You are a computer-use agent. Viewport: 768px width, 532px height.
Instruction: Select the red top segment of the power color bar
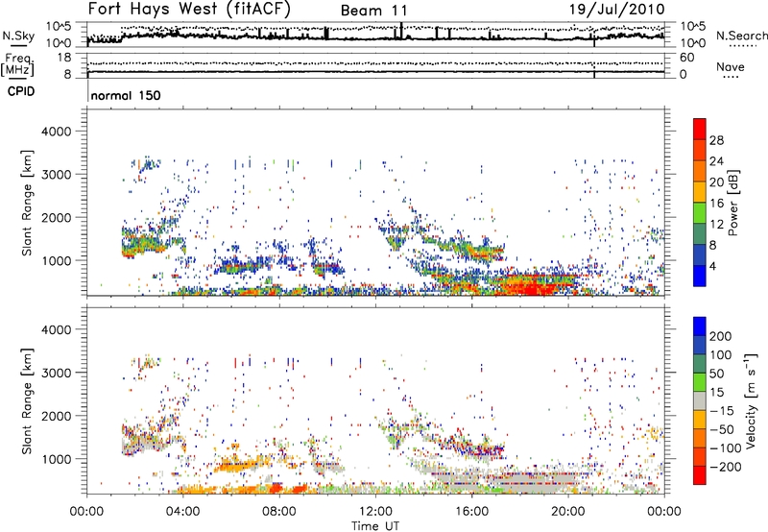click(x=700, y=129)
